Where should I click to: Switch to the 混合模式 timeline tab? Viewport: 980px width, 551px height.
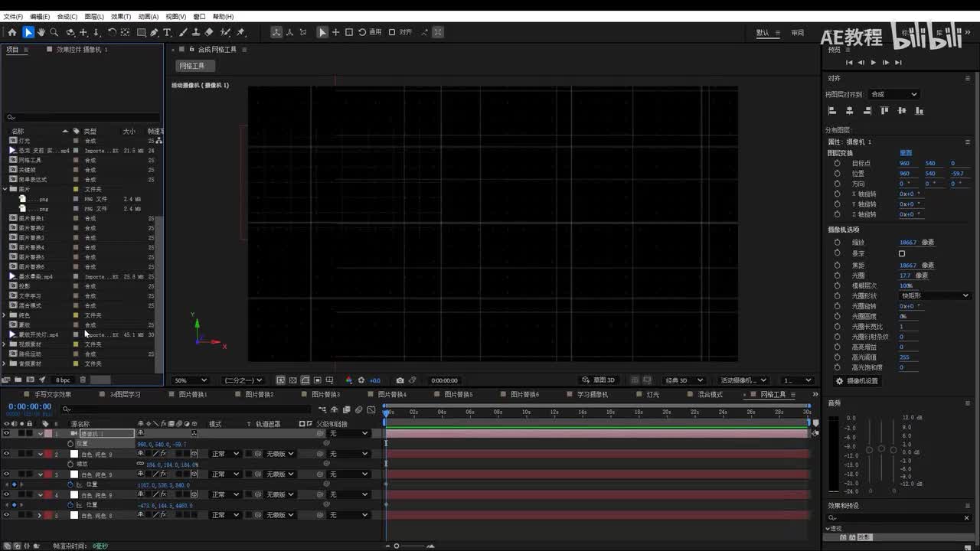[710, 395]
